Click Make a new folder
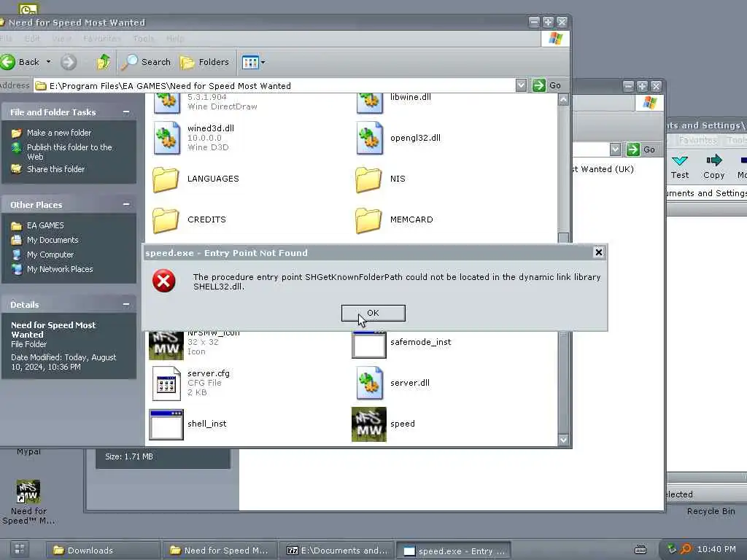The width and height of the screenshot is (747, 560). coord(59,133)
